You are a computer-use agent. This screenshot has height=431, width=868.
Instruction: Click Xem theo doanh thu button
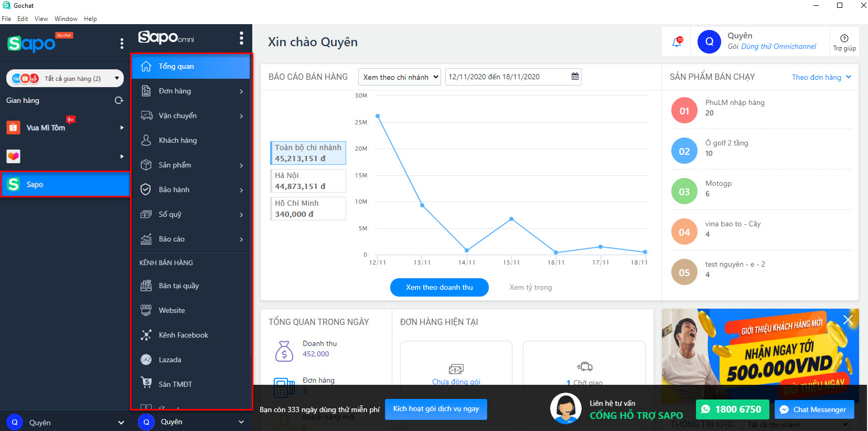coord(440,287)
